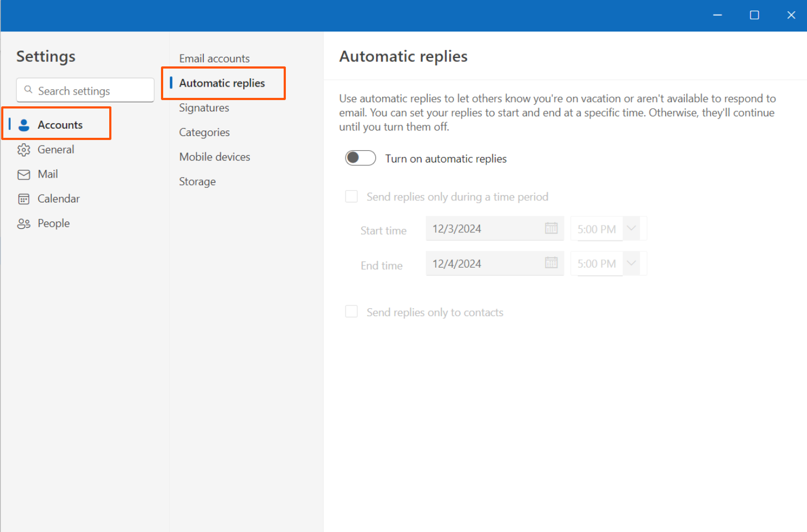Select Mobile devices submenu item

click(x=214, y=157)
